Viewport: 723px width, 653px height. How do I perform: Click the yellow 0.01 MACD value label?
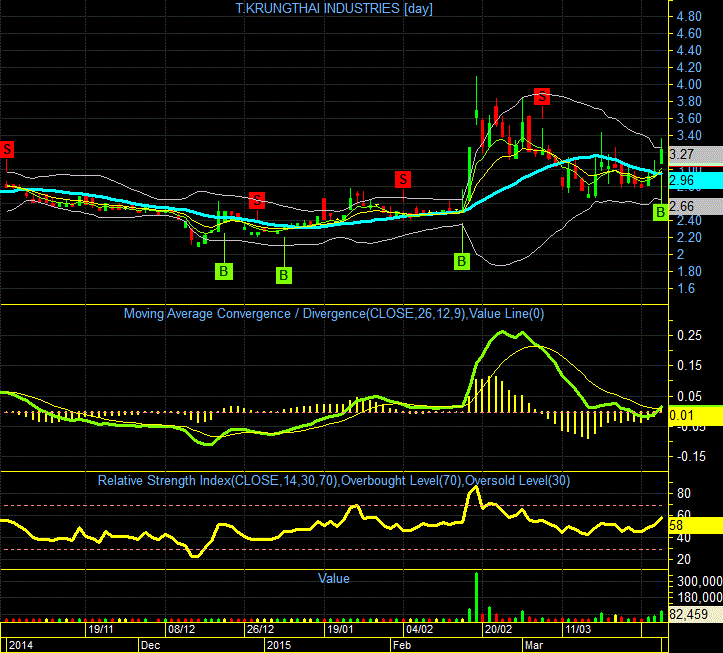point(695,416)
